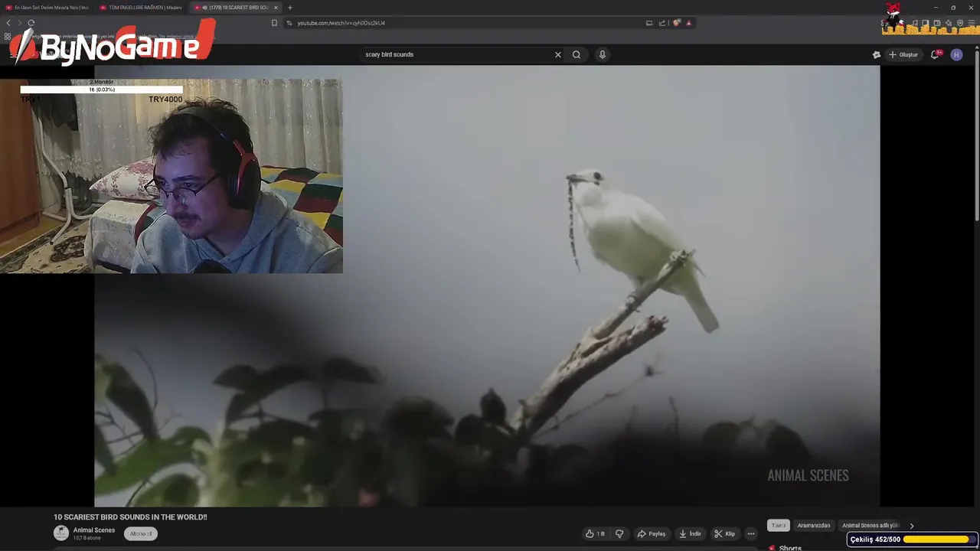Download the video via İndir
Image resolution: width=980 pixels, height=551 pixels.
click(690, 533)
